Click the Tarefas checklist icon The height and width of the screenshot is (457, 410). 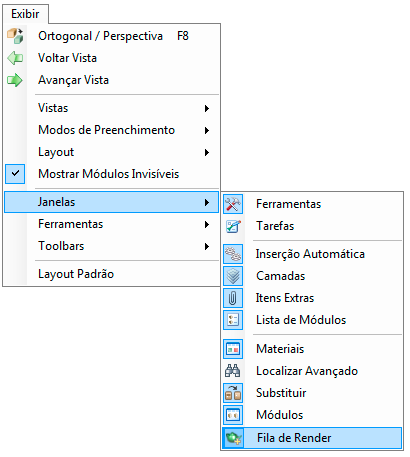coord(233,226)
